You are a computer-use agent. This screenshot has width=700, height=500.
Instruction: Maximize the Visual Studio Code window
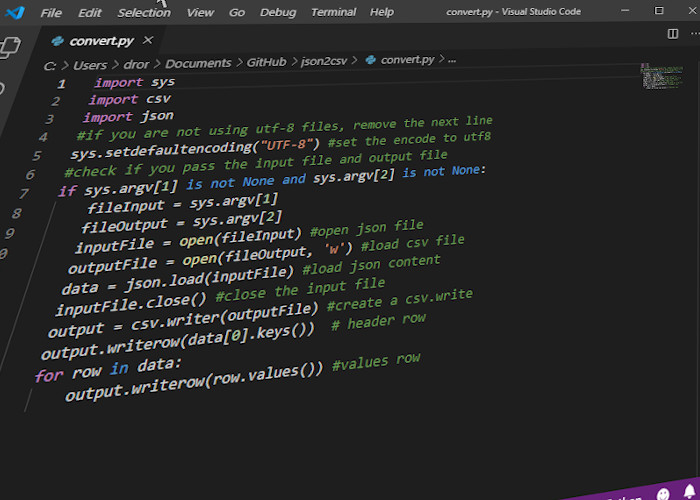pyautogui.click(x=659, y=10)
